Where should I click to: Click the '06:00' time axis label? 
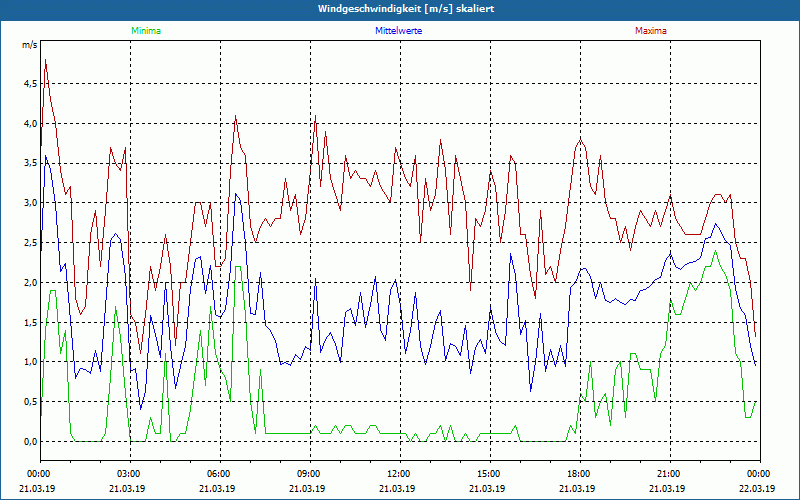[x=220, y=474]
